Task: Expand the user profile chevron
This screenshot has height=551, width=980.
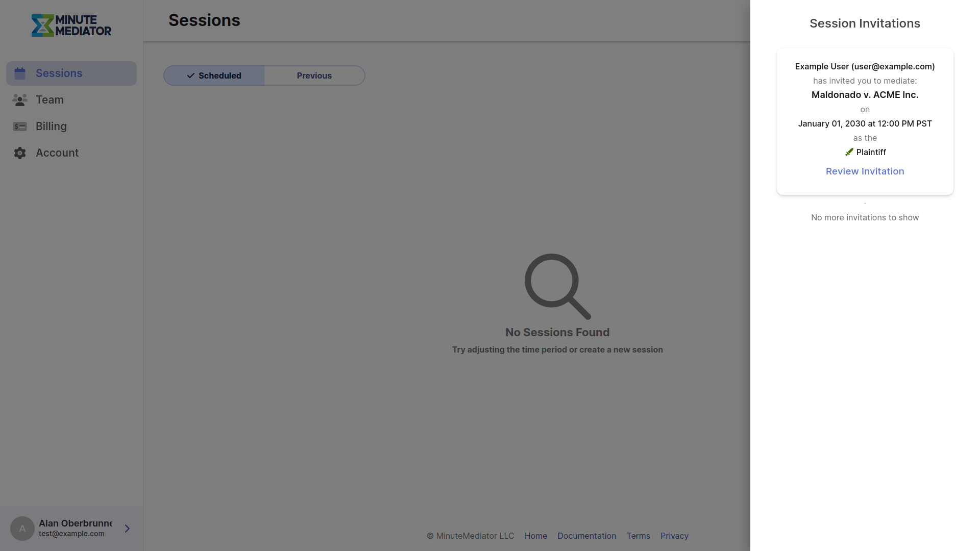Action: pyautogui.click(x=127, y=529)
